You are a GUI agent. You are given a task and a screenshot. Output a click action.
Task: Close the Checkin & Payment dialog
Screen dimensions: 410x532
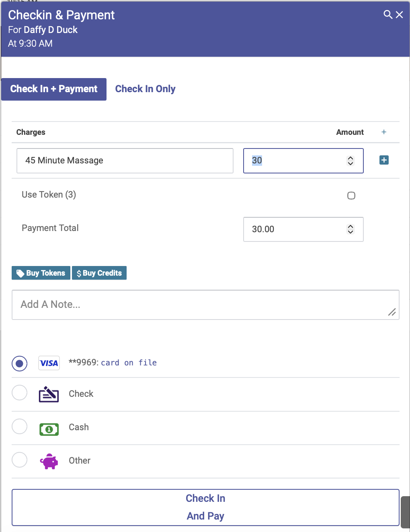(x=399, y=14)
